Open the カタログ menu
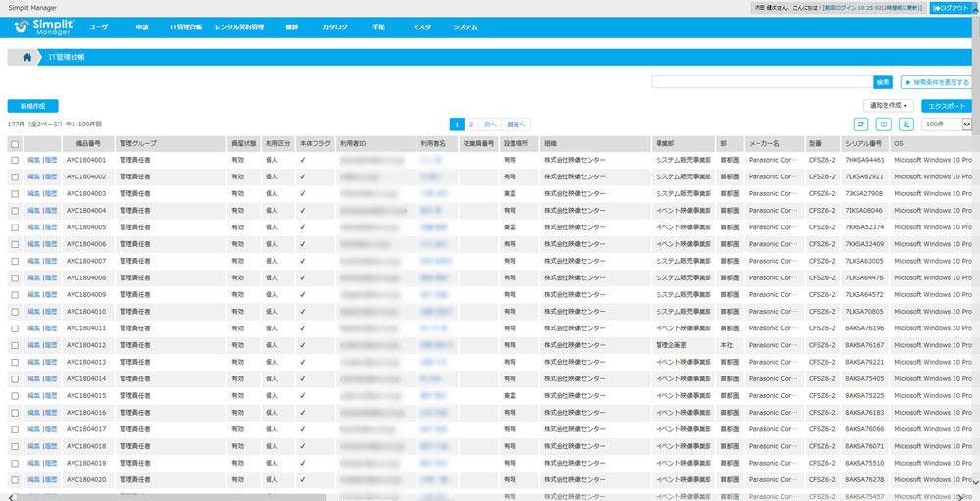 pyautogui.click(x=335, y=27)
